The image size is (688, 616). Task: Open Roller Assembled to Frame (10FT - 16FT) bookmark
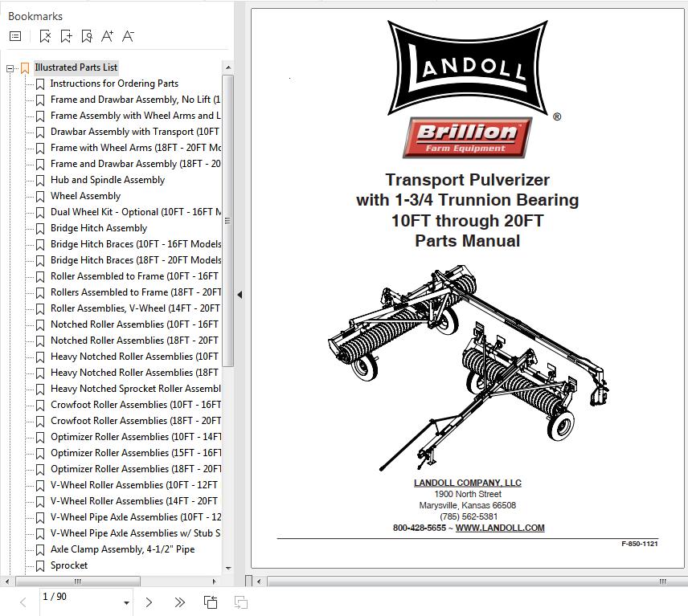coord(135,276)
